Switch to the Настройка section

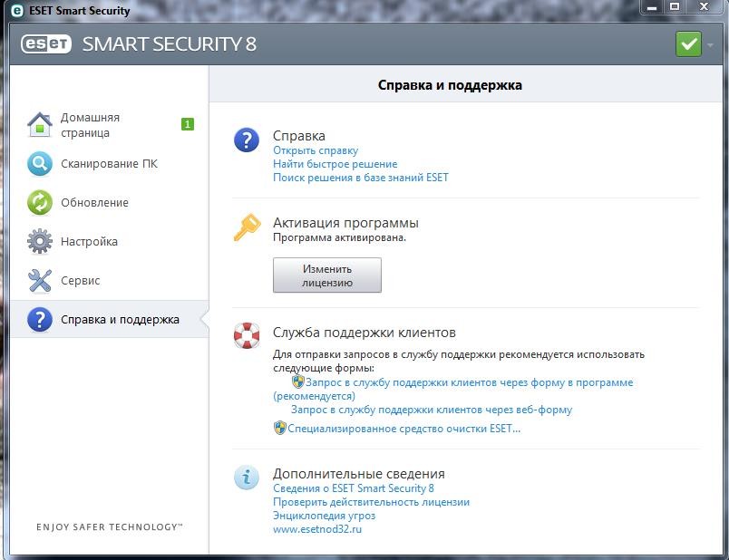point(89,242)
